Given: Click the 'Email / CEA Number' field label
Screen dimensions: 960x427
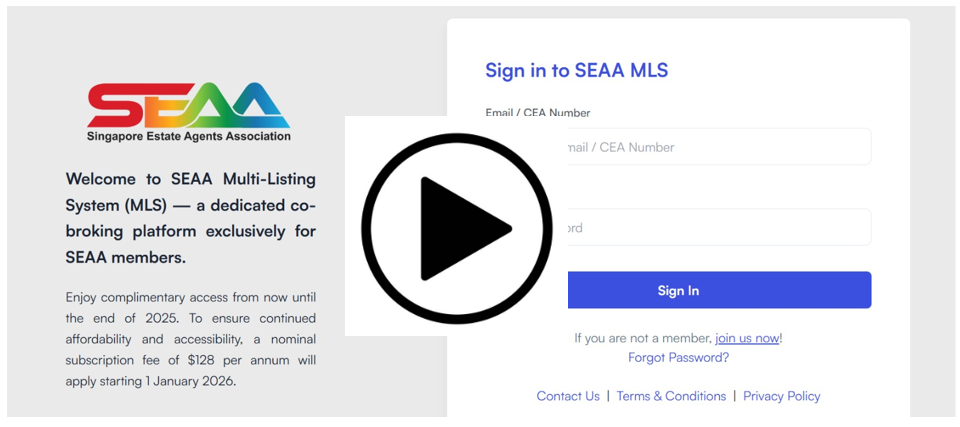Looking at the screenshot, I should pyautogui.click(x=538, y=113).
